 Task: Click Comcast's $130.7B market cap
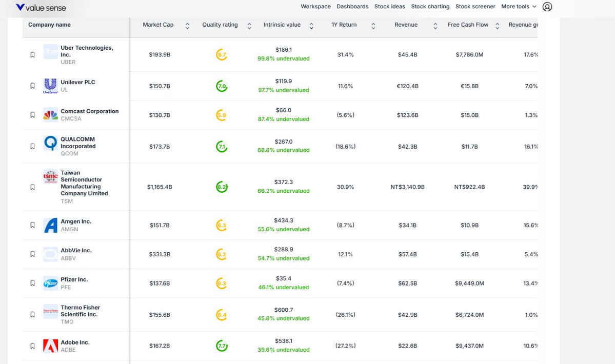click(x=160, y=115)
